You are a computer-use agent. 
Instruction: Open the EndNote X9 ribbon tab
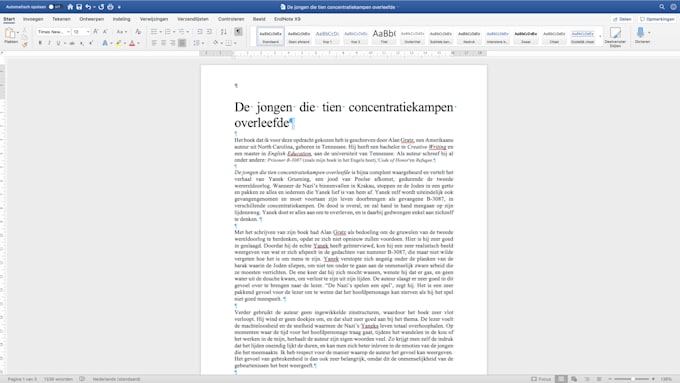pyautogui.click(x=287, y=19)
